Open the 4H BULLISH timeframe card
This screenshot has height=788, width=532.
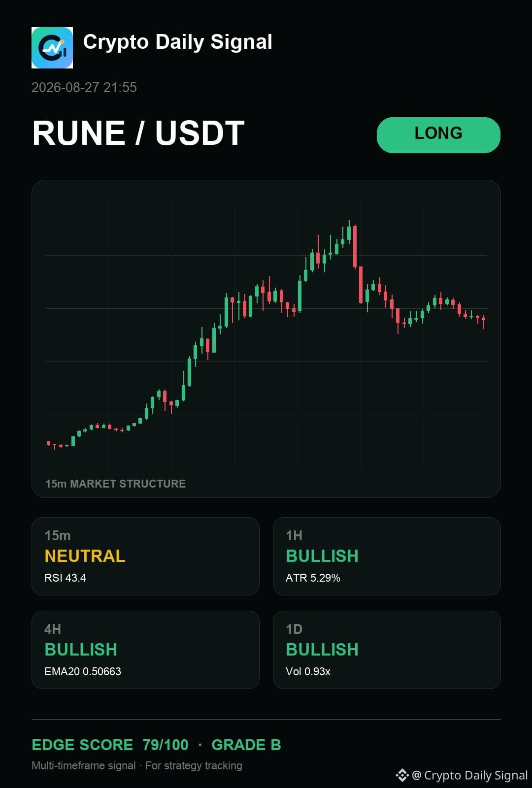pyautogui.click(x=145, y=650)
